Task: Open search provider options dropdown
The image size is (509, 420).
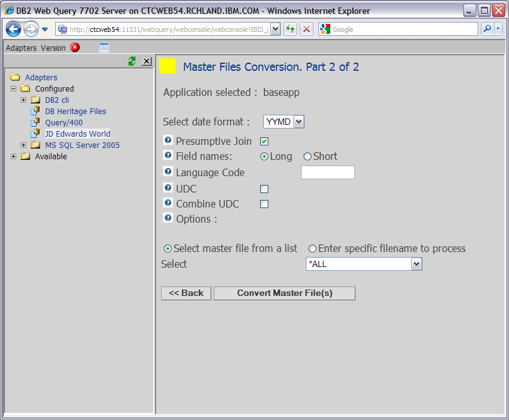Action: click(x=498, y=29)
